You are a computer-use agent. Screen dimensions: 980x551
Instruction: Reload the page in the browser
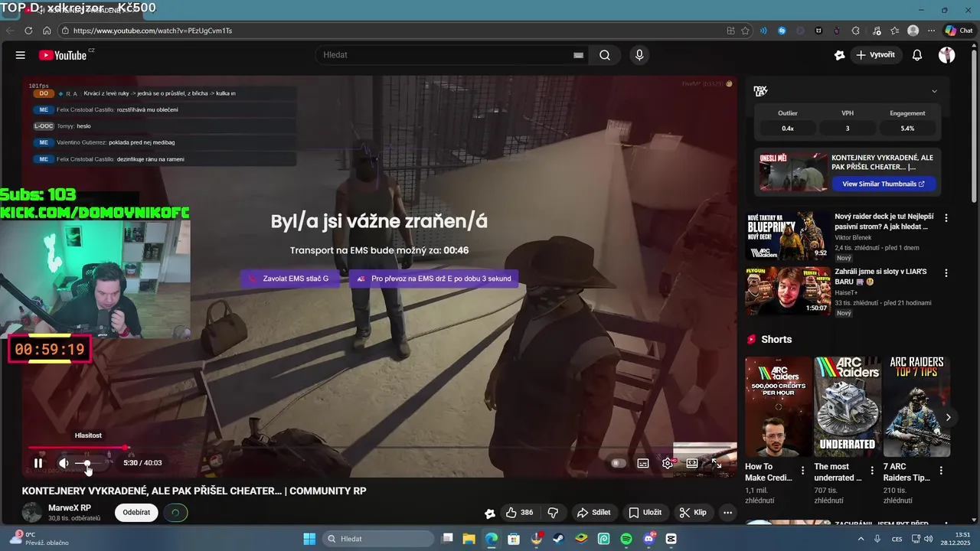click(28, 31)
